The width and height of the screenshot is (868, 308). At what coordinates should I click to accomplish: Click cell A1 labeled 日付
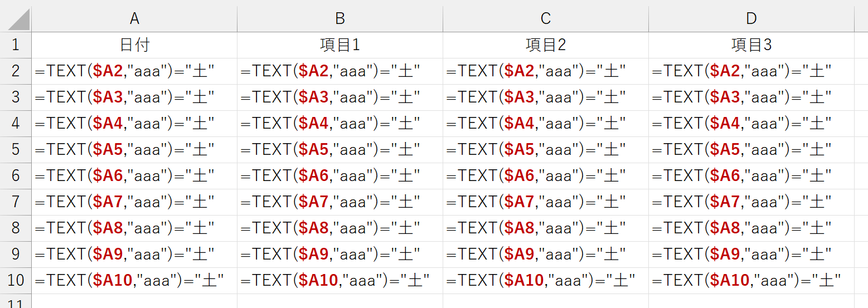tap(134, 45)
